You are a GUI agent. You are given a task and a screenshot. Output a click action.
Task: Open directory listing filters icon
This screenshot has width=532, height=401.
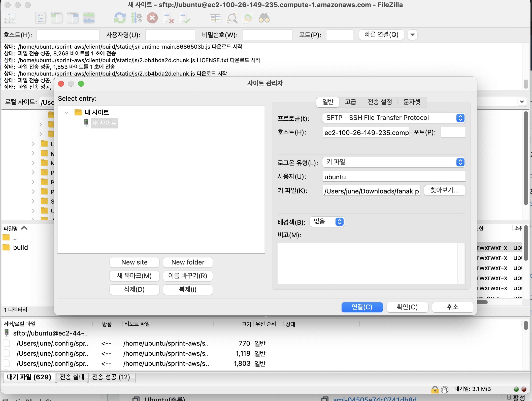point(216,18)
